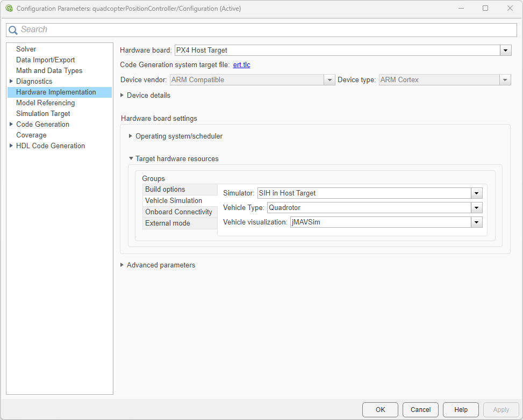Collapse the Target hardware resources section
523x420 pixels.
[x=131, y=158]
